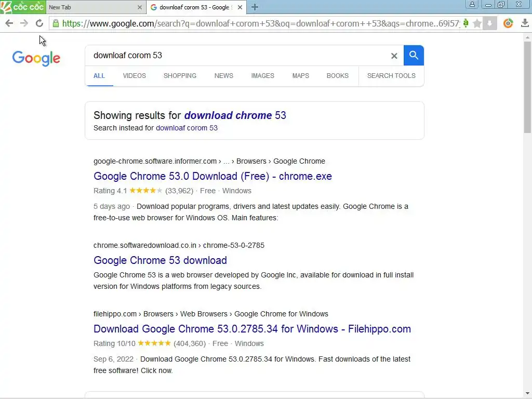This screenshot has width=532, height=399.
Task: Select the 'downloaf corom 53 - Google' browser tab
Action: coord(196,7)
